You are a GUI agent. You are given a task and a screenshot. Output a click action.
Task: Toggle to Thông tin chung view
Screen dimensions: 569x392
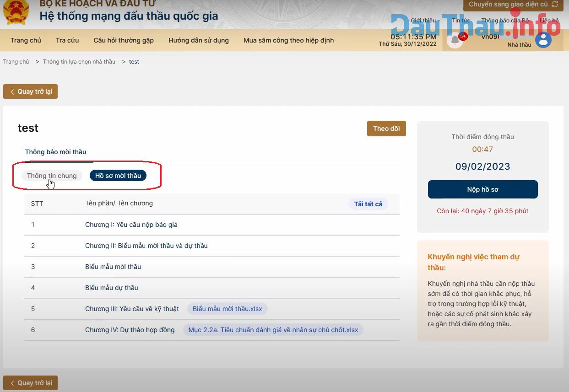coord(52,175)
